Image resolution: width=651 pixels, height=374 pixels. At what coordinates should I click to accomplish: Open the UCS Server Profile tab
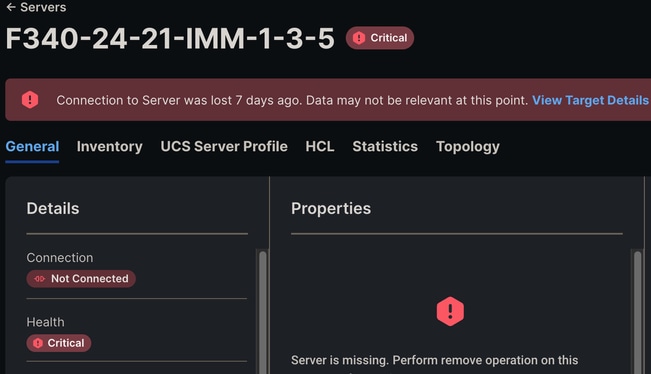click(224, 147)
